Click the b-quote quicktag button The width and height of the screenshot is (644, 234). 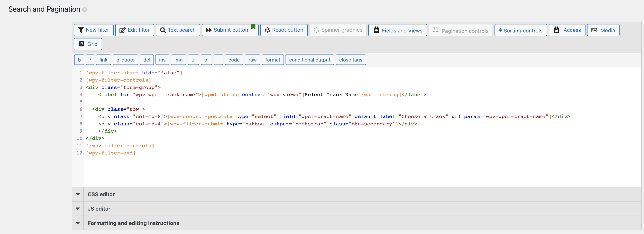(x=125, y=60)
